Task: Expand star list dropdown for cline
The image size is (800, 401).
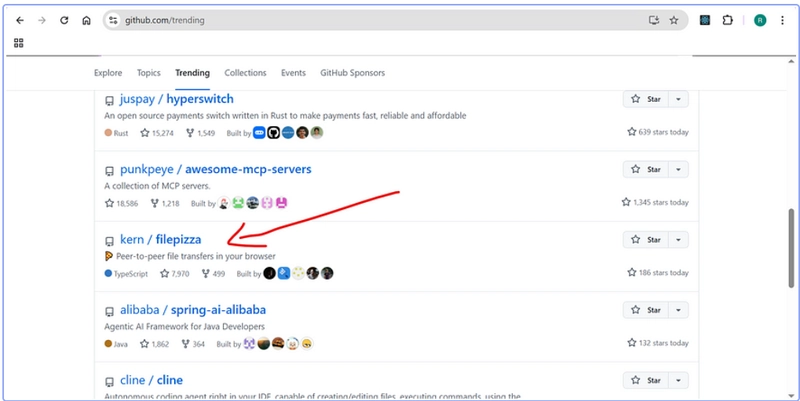Action: tap(679, 380)
